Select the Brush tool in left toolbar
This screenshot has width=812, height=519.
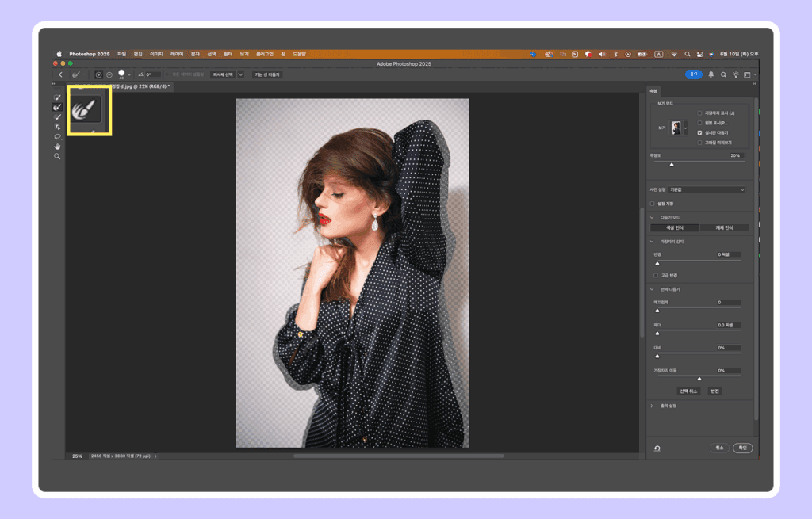pos(57,117)
